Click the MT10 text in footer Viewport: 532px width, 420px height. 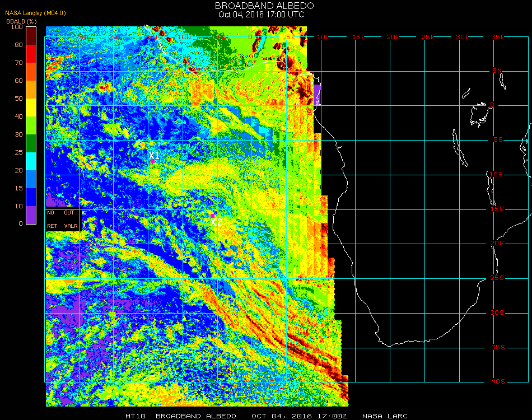136,416
